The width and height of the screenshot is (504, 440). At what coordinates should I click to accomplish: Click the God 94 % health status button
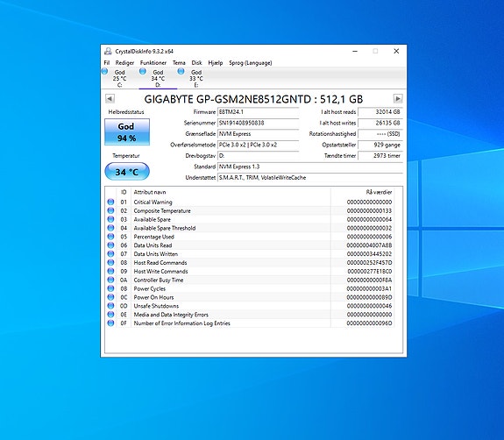(127, 131)
